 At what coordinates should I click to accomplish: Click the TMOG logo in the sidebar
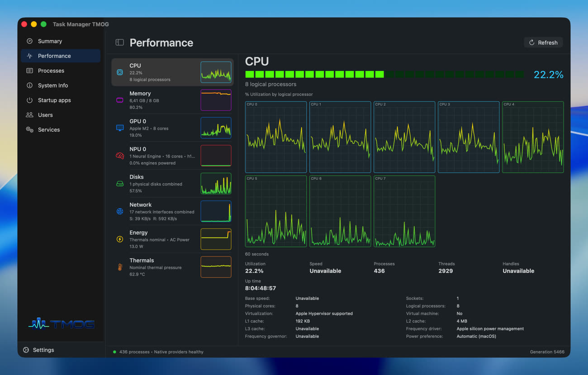tap(61, 323)
